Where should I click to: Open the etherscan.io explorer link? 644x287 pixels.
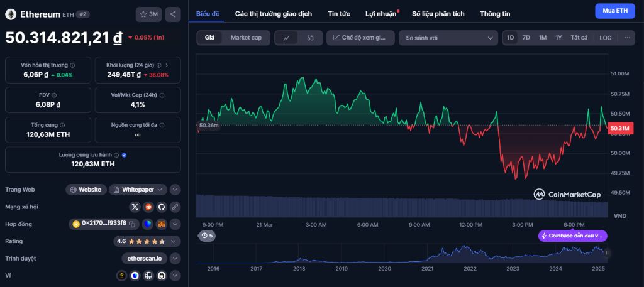[x=145, y=259]
